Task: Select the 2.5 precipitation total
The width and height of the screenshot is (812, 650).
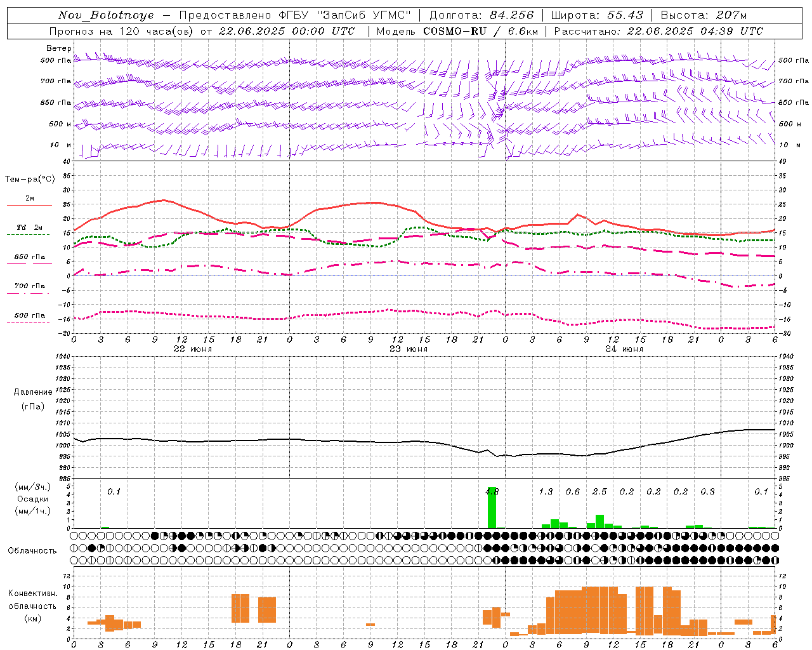Action: click(599, 491)
